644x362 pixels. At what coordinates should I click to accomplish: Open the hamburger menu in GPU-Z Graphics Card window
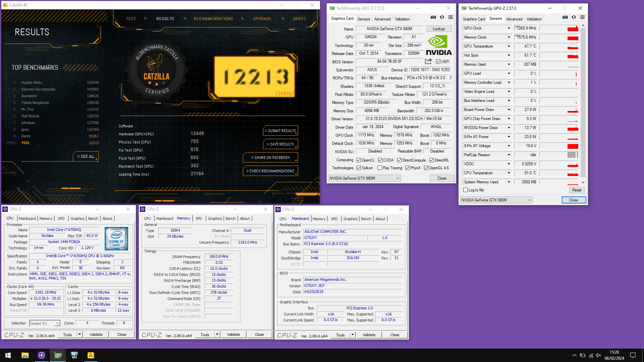(x=450, y=17)
